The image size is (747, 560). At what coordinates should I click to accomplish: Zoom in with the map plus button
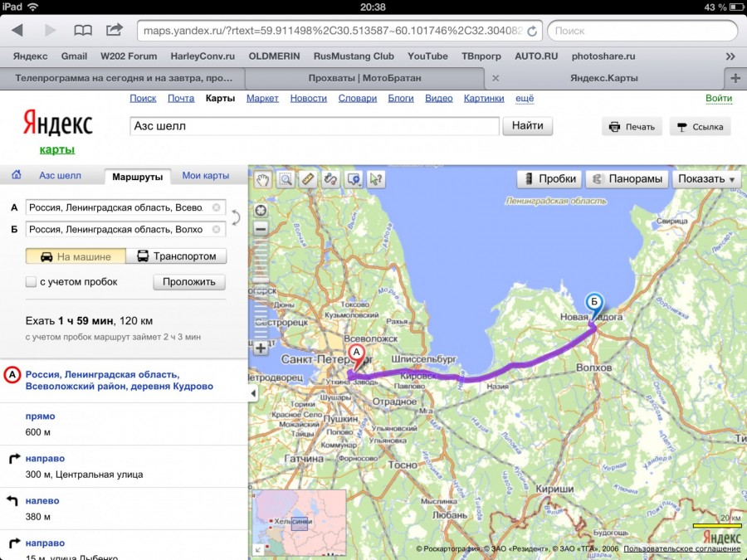click(261, 348)
